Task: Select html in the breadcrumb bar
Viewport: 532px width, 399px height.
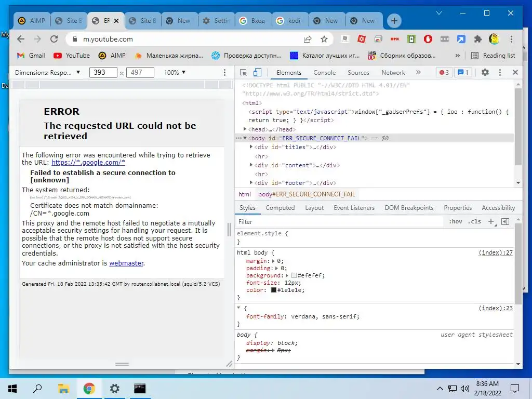Action: 244,194
